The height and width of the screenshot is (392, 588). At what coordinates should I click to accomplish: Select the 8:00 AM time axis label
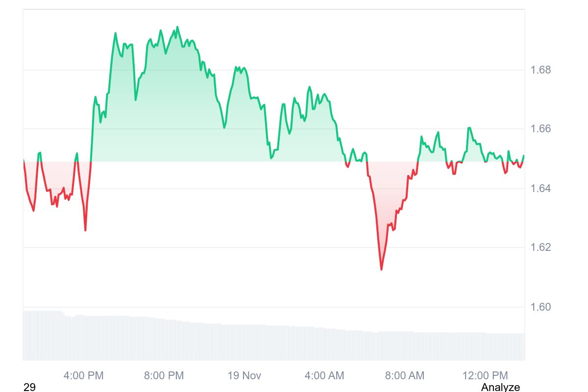point(405,376)
